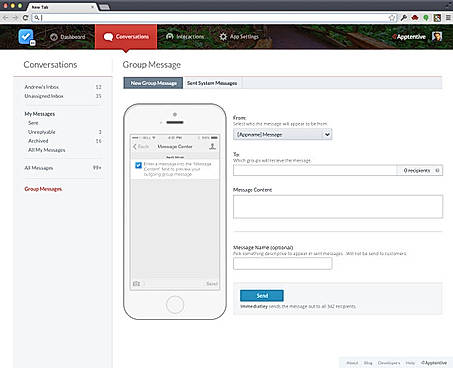The image size is (453, 368).
Task: Open the user avatar profile picture
Action: [437, 36]
